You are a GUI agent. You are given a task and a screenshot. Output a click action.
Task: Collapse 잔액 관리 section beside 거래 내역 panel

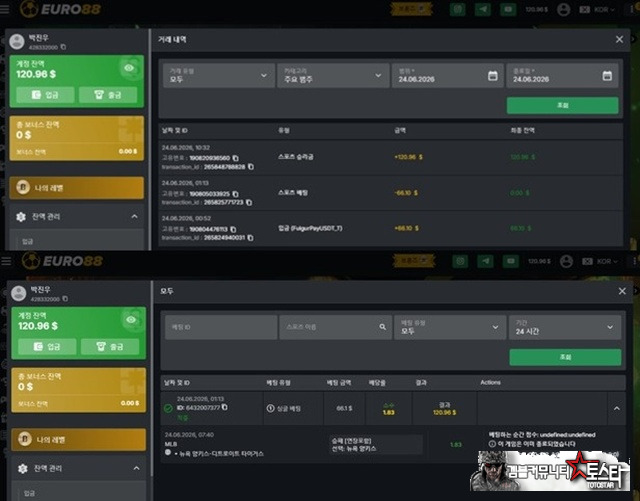(134, 216)
